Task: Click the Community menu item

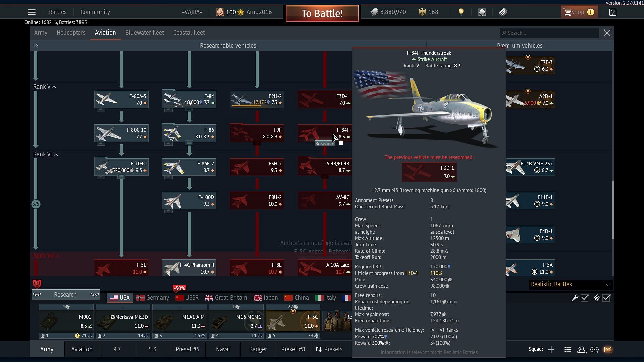Action: pos(95,12)
